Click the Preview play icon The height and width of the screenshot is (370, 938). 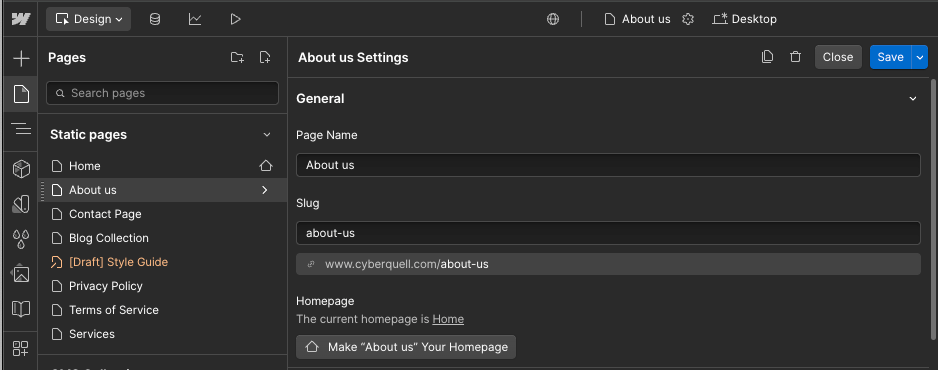click(235, 19)
